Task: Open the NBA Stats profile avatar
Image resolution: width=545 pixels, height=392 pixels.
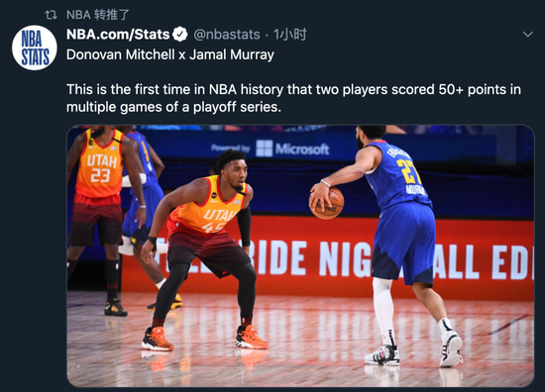Action: [35, 48]
